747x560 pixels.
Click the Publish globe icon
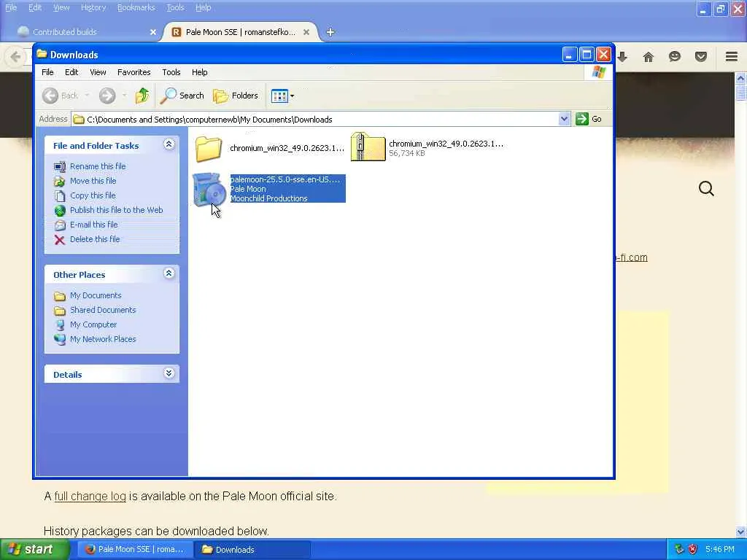60,211
